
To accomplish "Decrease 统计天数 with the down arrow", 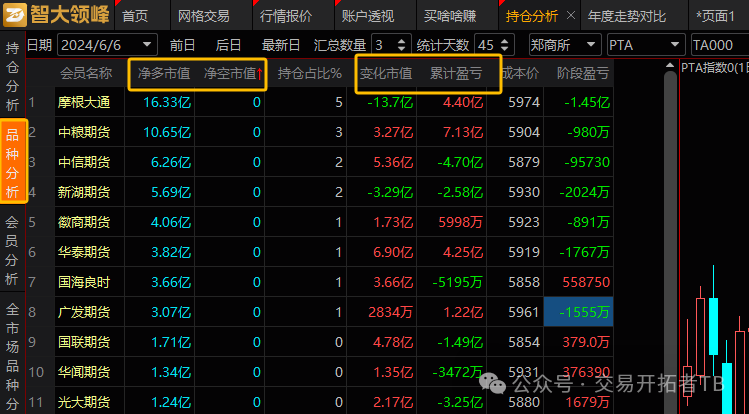I will coord(505,49).
